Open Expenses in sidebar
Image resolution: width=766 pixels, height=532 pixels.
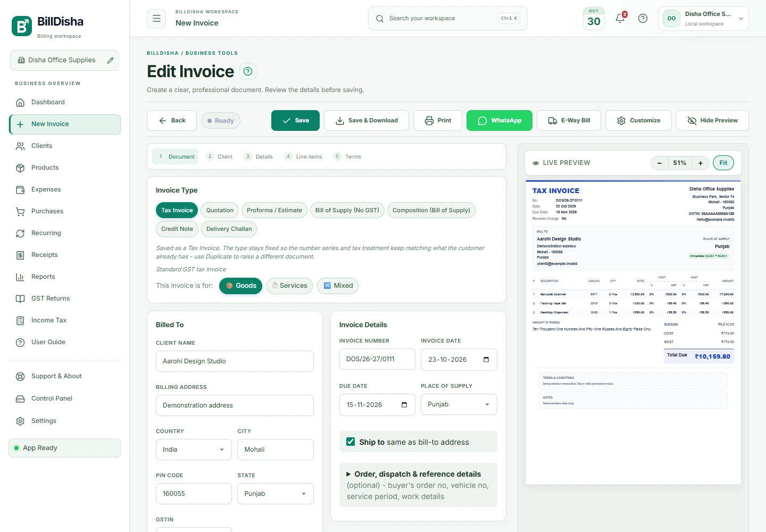click(x=65, y=189)
